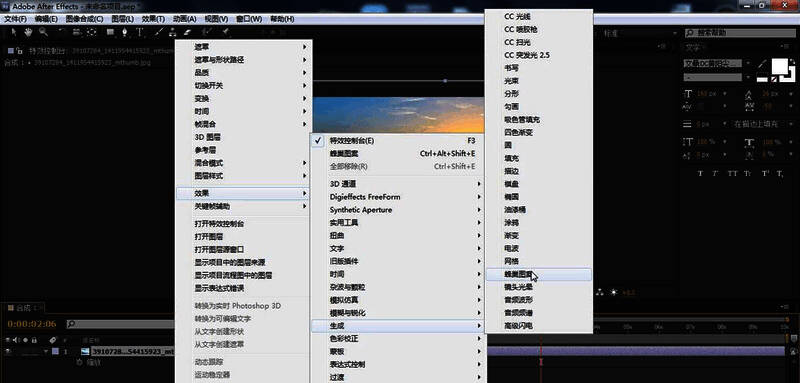This screenshot has width=800, height=383.
Task: Click the 渐变 ramp effect entry
Action: (x=539, y=236)
